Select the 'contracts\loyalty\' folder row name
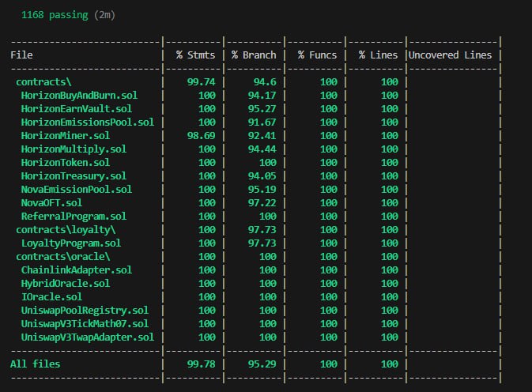Image resolution: width=532 pixels, height=392 pixels. click(x=66, y=229)
